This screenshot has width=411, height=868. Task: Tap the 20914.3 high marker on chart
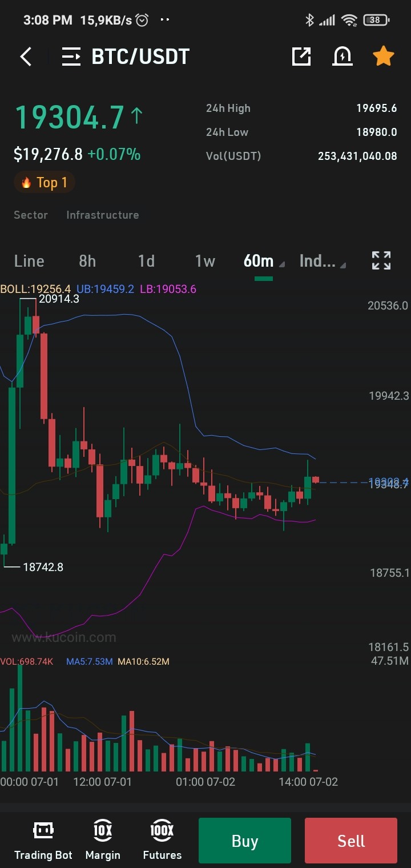(59, 299)
